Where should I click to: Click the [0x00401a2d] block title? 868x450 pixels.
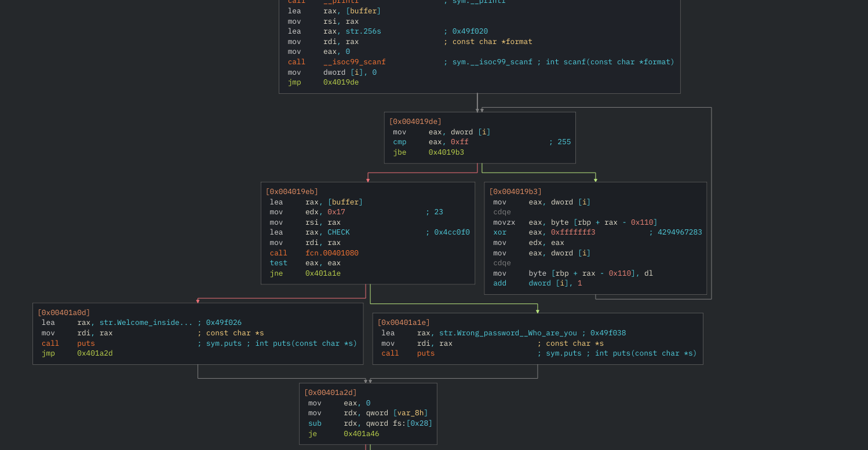tap(331, 392)
